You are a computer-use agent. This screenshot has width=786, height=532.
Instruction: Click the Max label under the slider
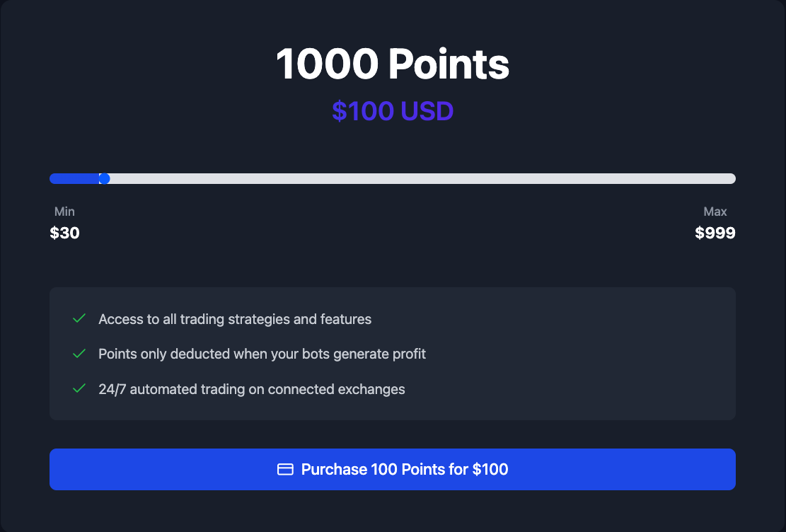point(715,212)
